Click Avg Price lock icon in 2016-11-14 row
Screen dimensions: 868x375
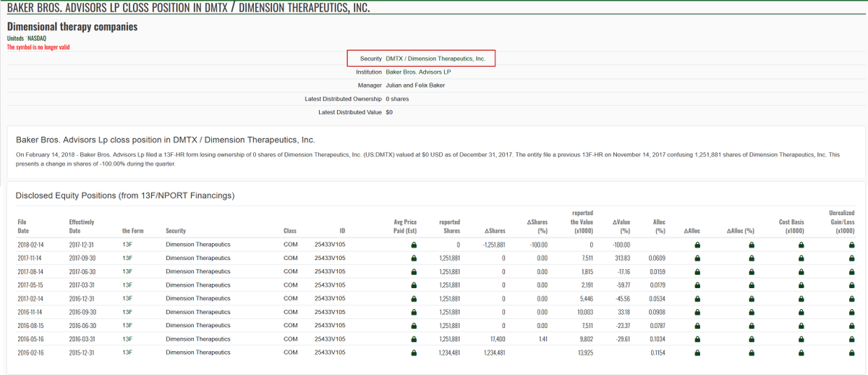pos(414,312)
